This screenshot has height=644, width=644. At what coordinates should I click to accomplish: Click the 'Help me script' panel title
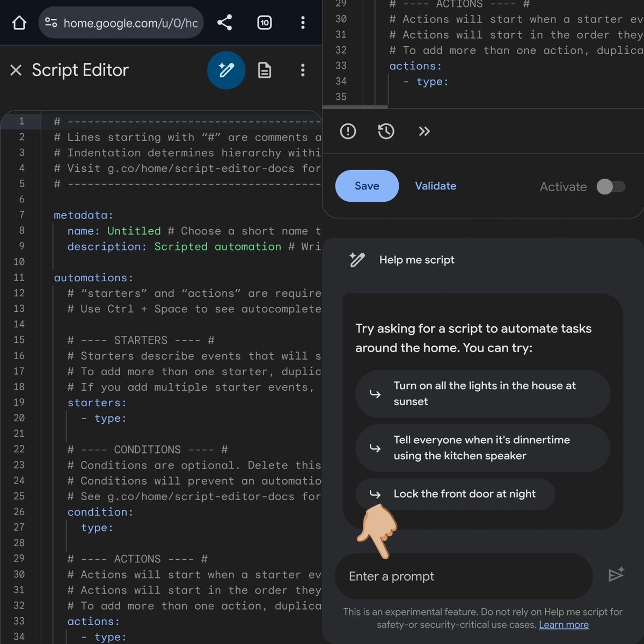(416, 260)
